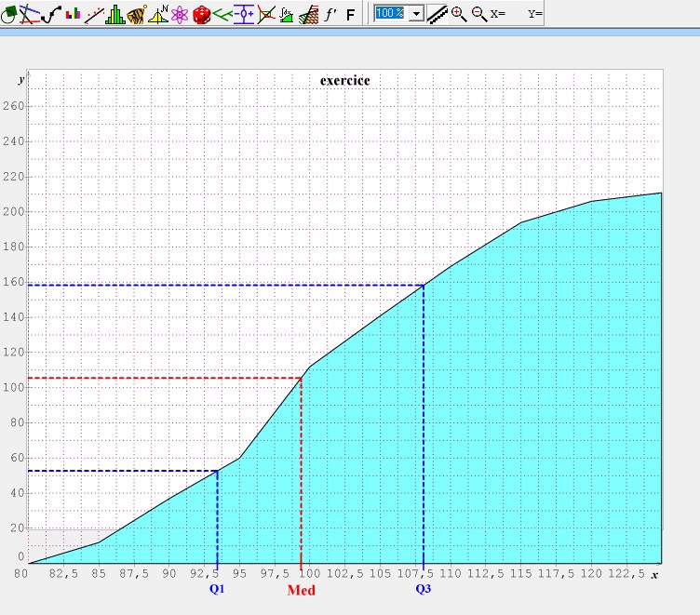The height and width of the screenshot is (615, 700).
Task: Click the blue Q1 label
Action: pyautogui.click(x=217, y=589)
